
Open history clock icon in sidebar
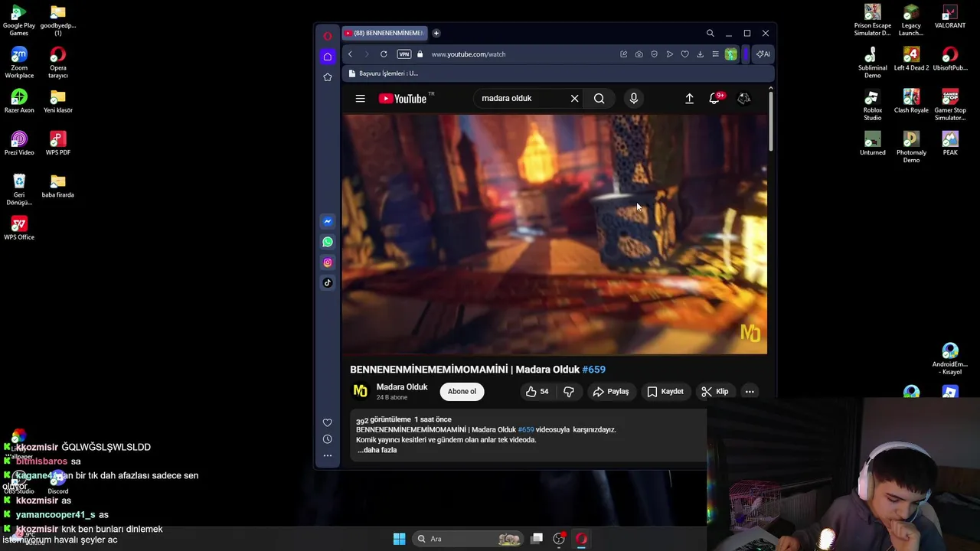328,439
